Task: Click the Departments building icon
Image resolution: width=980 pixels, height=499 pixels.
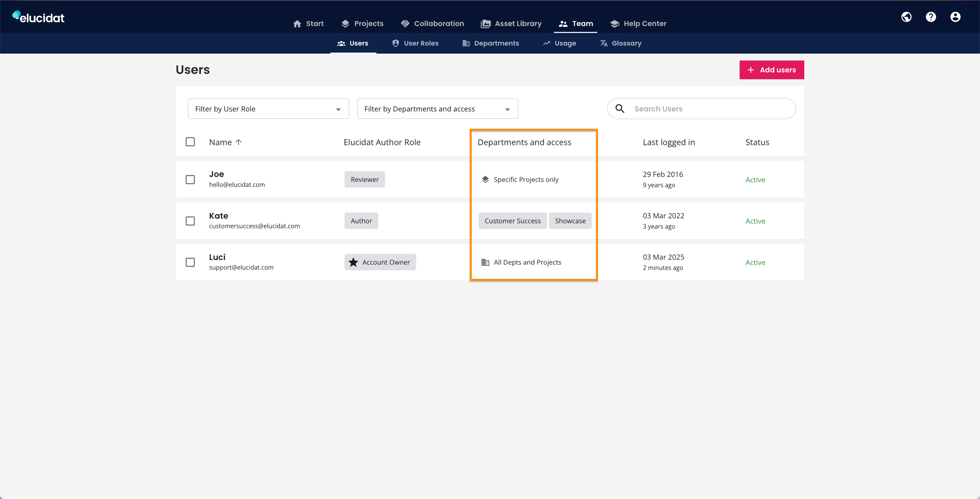Action: pos(466,43)
